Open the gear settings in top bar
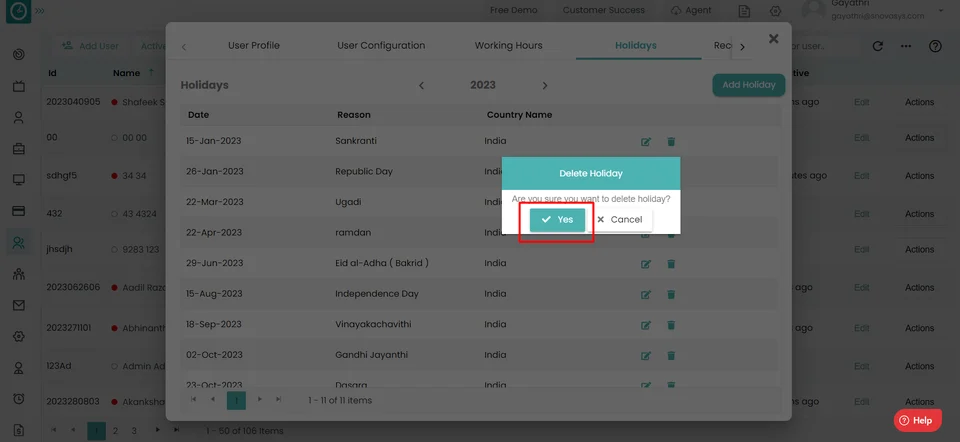The height and width of the screenshot is (442, 960). point(775,11)
